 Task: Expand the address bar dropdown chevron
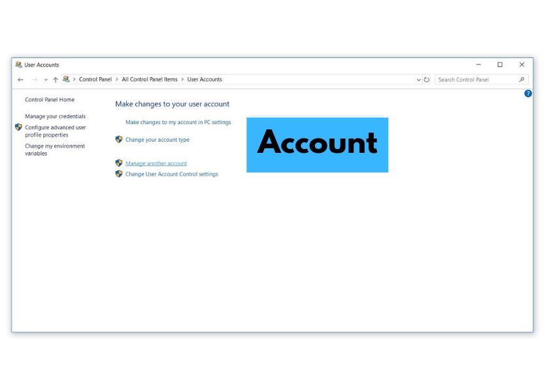point(419,79)
